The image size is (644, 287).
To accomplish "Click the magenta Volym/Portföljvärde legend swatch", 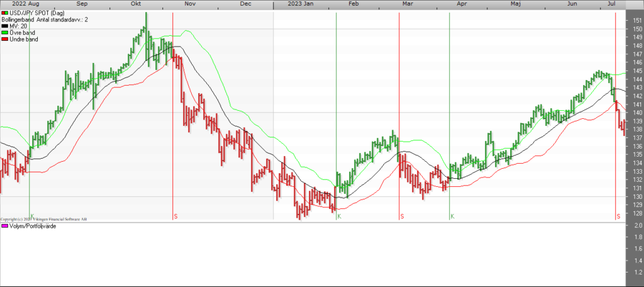I will coord(5,226).
